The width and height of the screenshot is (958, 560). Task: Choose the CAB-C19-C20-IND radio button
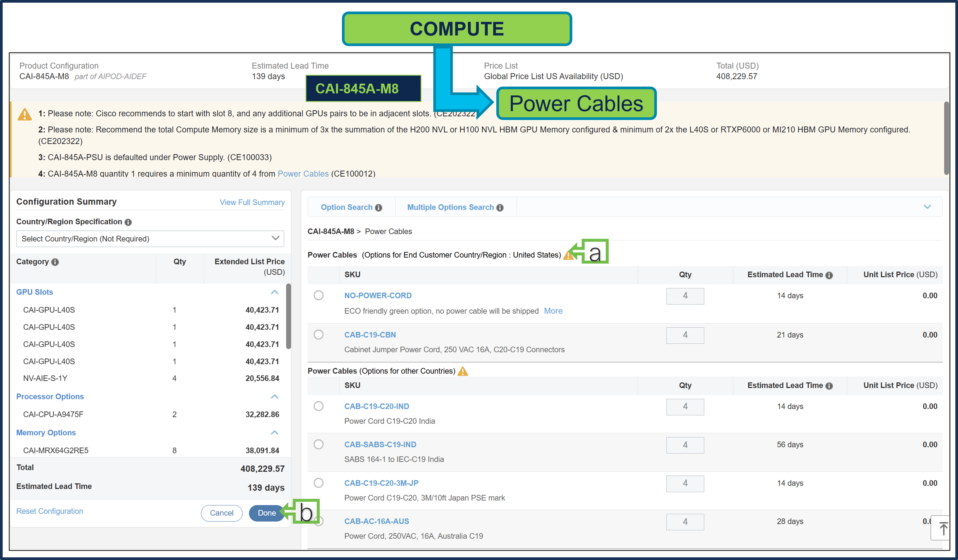click(319, 406)
